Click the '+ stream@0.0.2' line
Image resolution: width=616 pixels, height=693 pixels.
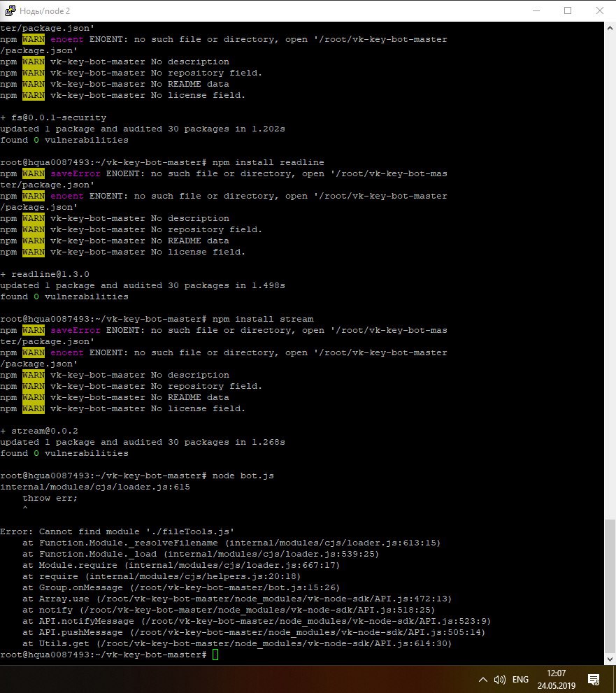tap(39, 431)
